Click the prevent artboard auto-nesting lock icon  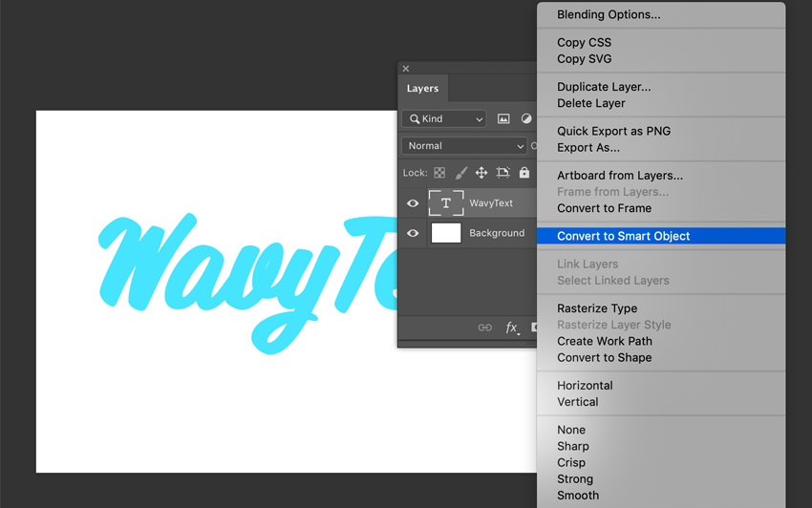tap(502, 173)
